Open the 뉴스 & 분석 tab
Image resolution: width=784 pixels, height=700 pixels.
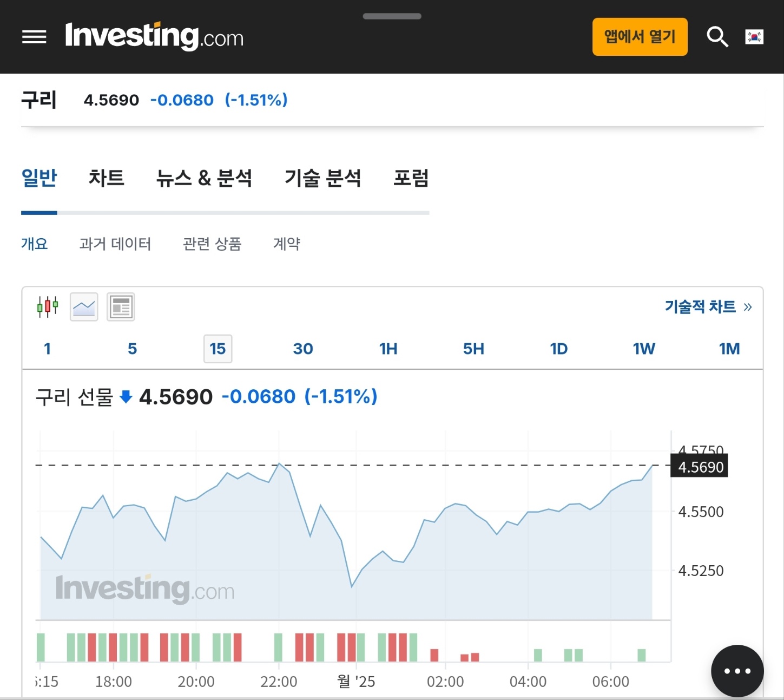coord(204,178)
